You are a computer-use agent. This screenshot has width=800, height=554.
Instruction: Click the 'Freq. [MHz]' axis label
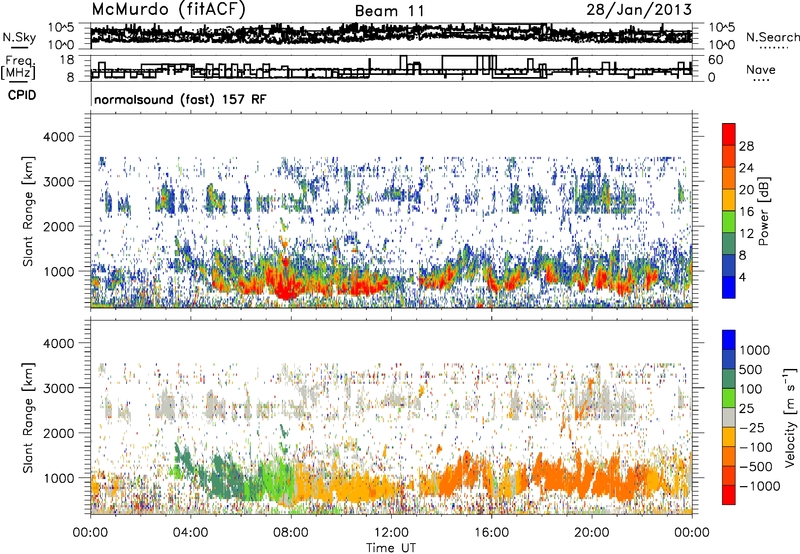click(19, 69)
